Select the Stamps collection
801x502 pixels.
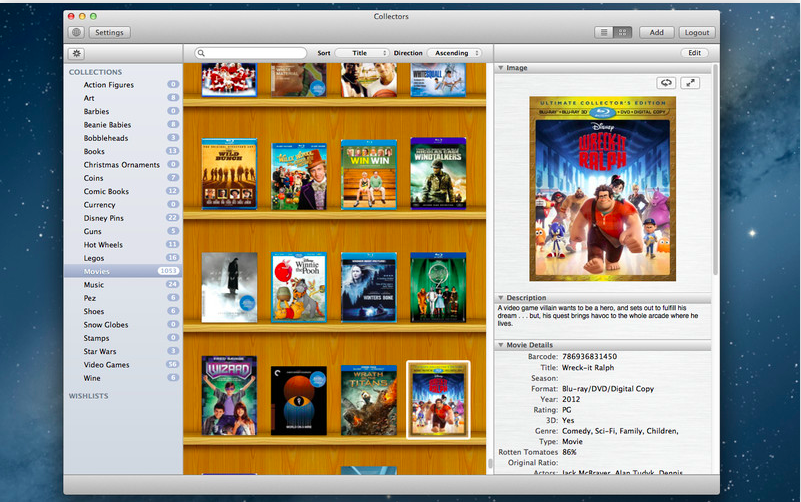pos(123,338)
